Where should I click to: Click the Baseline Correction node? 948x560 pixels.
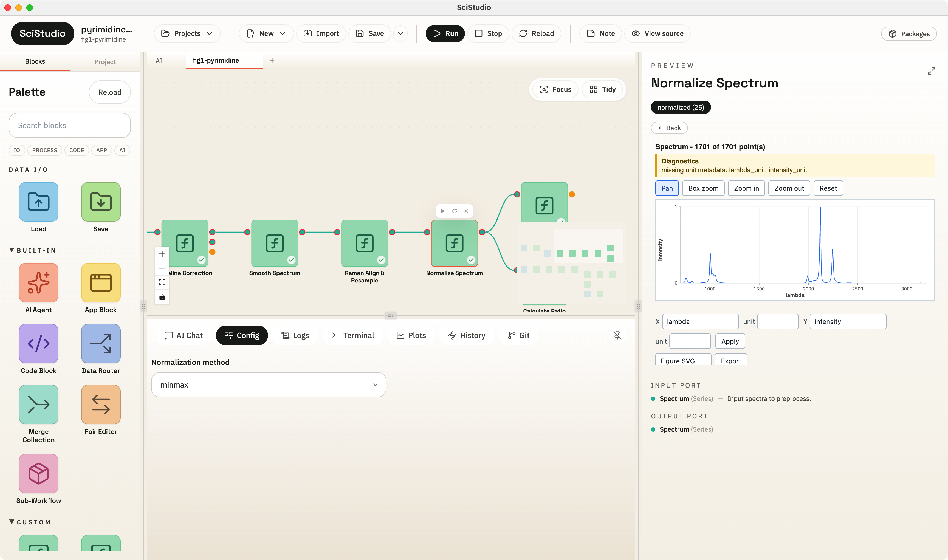point(185,244)
